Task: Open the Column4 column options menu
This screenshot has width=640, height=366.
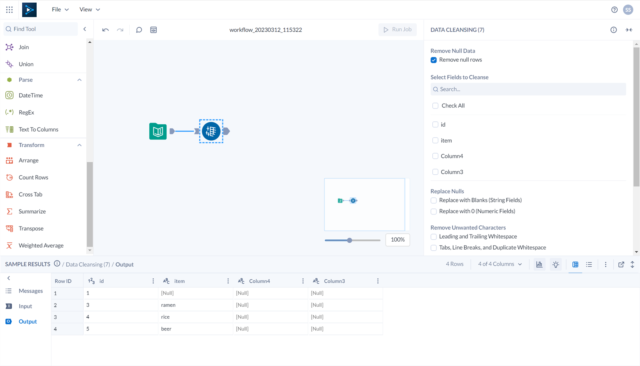Action: (x=303, y=281)
